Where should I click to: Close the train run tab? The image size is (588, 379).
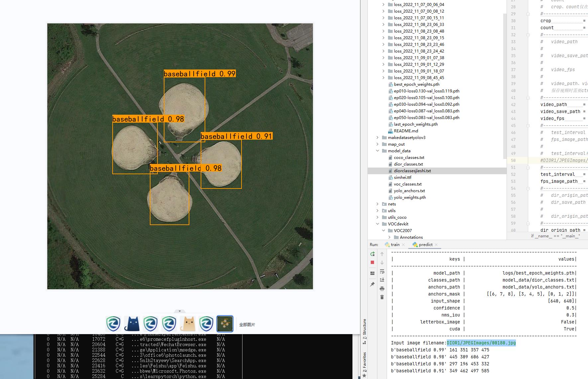[403, 245]
